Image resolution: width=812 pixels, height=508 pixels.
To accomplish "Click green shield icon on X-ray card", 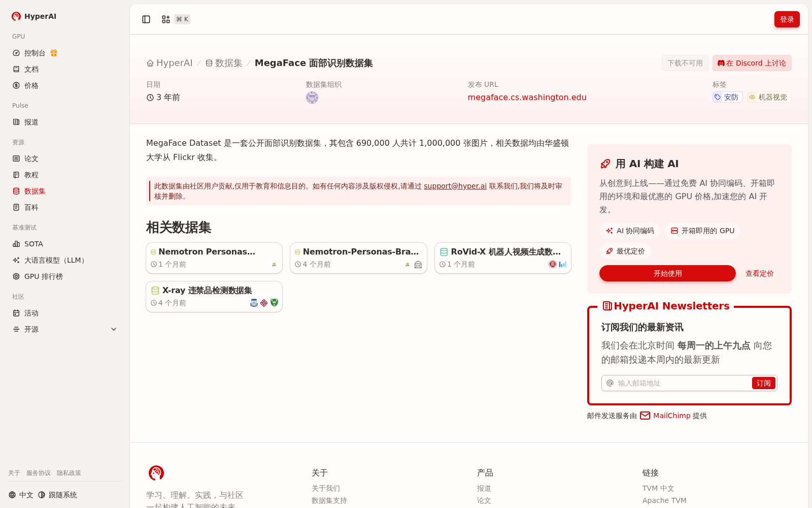I will coord(274,303).
